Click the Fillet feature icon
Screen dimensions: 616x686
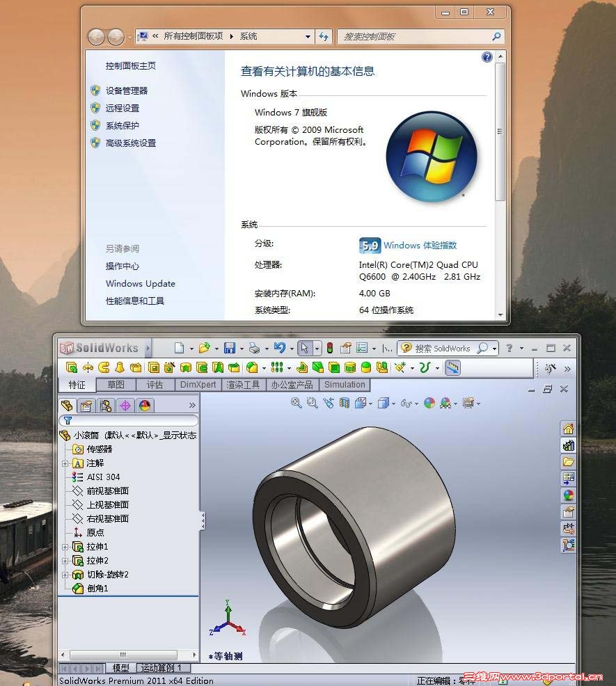click(252, 367)
